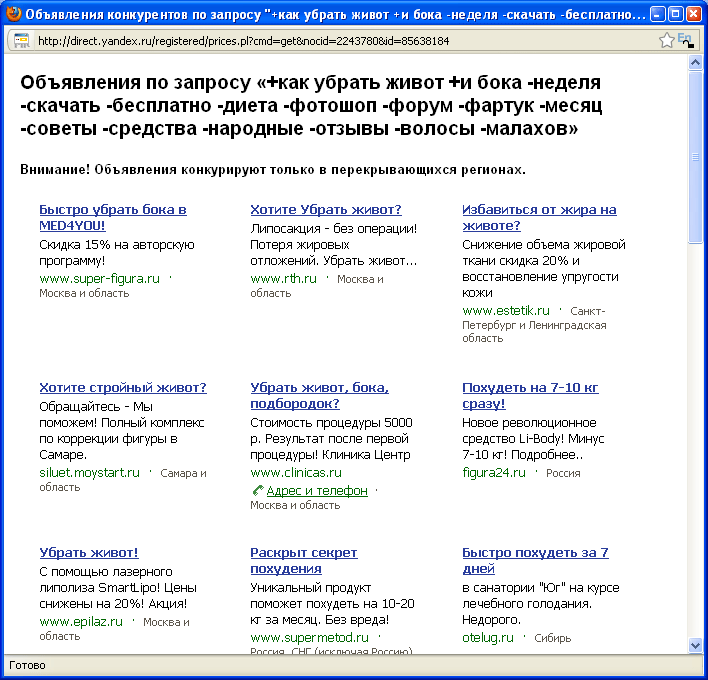The width and height of the screenshot is (708, 680).
Task: Click the www.super-figura.ru domain text
Action: 99,279
